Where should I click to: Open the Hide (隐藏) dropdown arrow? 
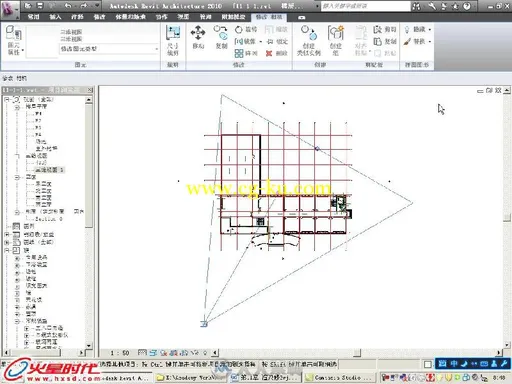click(x=430, y=30)
